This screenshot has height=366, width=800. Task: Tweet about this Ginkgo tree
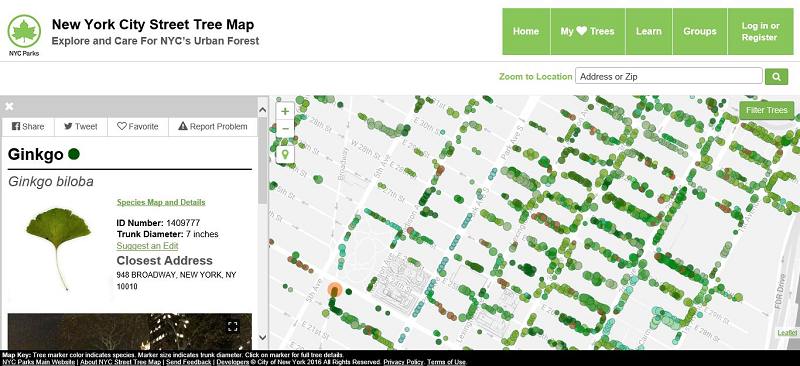click(x=81, y=127)
